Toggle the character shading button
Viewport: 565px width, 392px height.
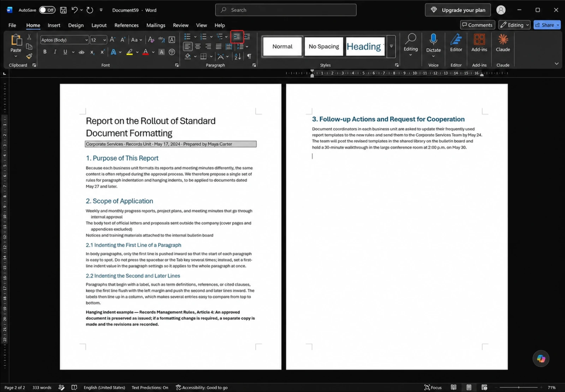[x=161, y=52]
